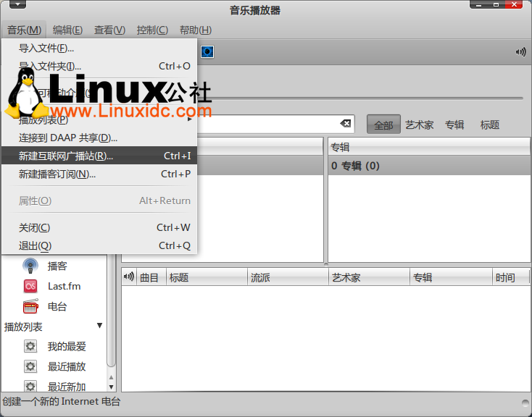The width and height of the screenshot is (532, 417).
Task: Open the 控制(C) menu
Action: [x=152, y=30]
